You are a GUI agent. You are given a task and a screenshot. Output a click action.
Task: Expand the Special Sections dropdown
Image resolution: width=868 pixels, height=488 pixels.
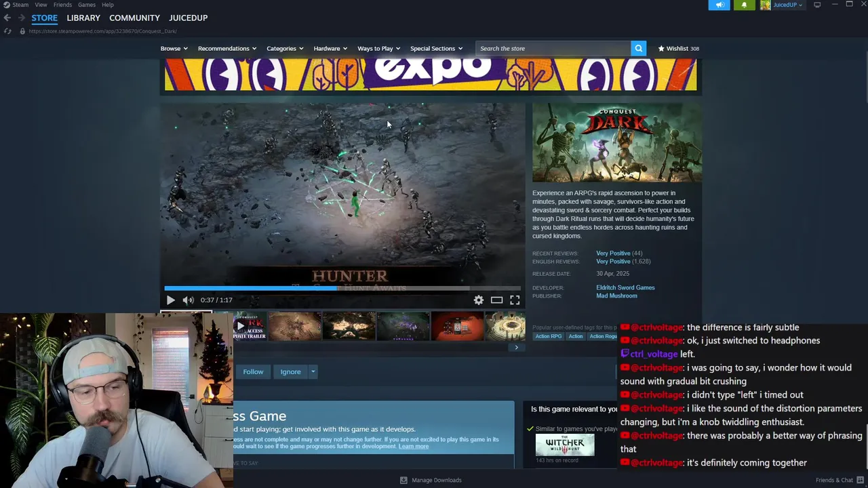pyautogui.click(x=436, y=49)
